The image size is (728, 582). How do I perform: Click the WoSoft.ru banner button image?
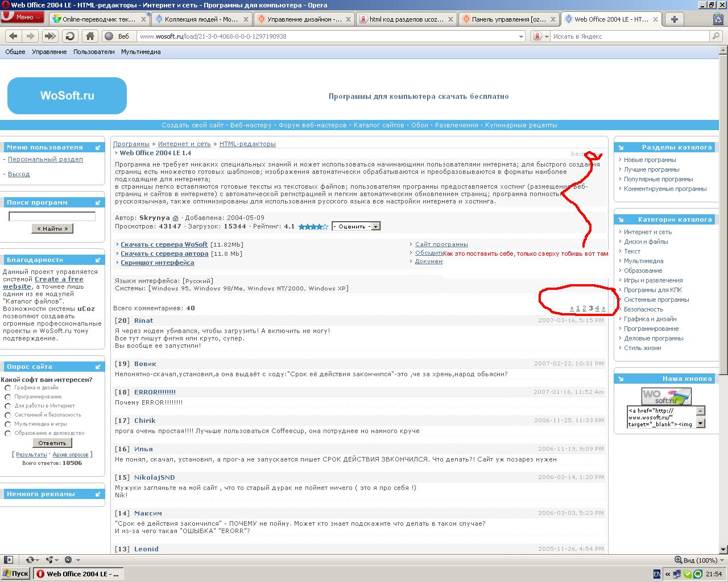(x=666, y=396)
